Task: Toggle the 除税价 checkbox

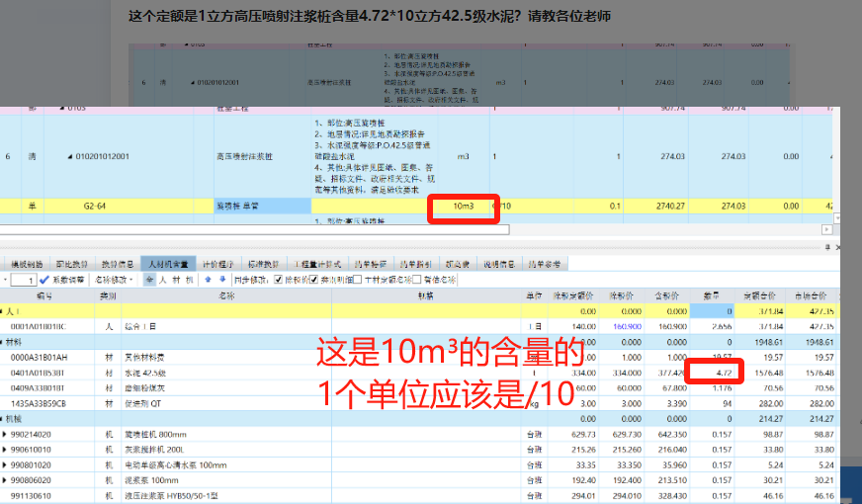Action: (x=278, y=280)
